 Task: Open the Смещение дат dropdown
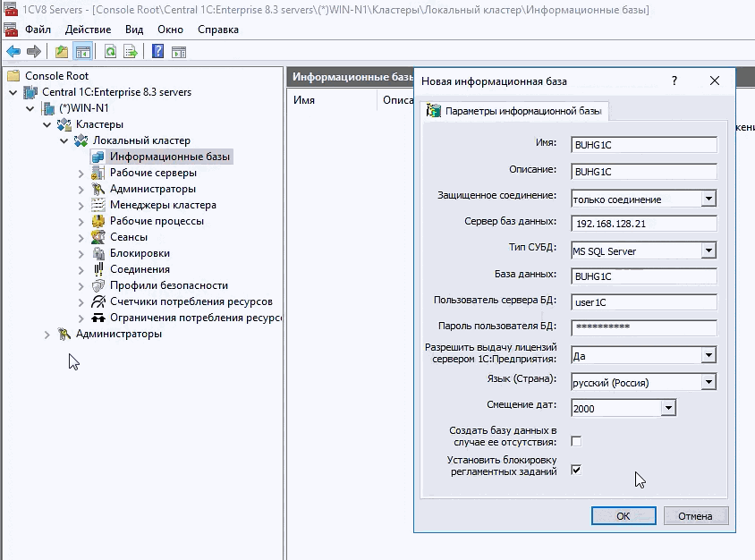(x=667, y=408)
